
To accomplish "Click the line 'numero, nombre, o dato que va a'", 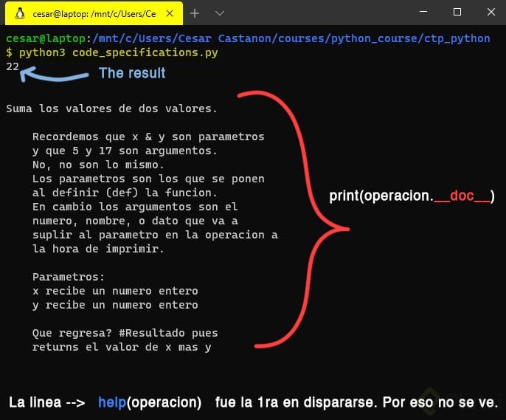I will (x=135, y=221).
